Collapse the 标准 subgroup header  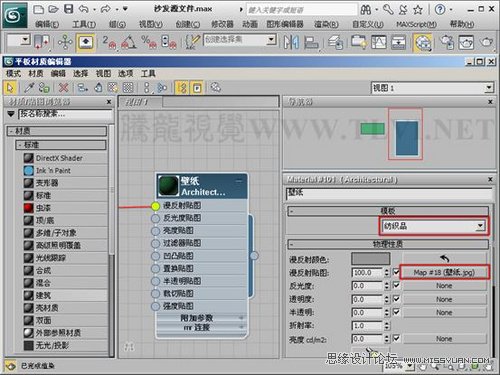[61, 145]
